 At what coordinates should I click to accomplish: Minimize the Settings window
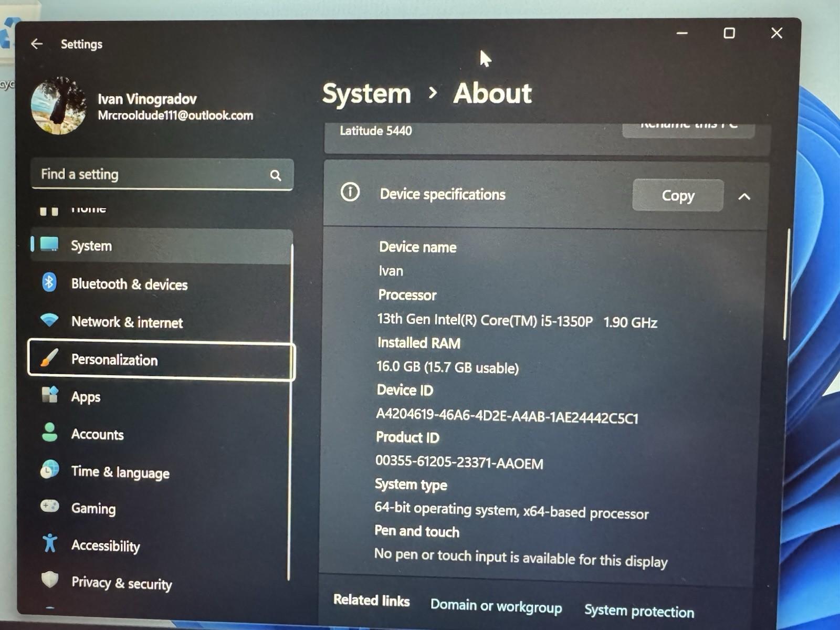682,33
